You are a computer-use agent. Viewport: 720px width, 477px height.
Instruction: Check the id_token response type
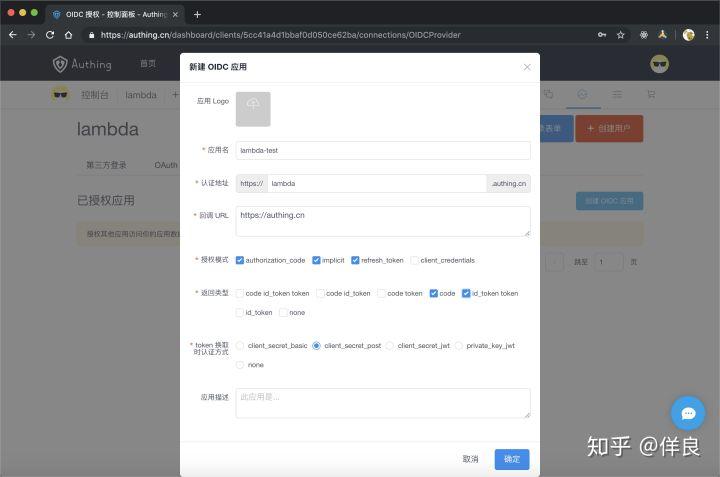tap(239, 313)
